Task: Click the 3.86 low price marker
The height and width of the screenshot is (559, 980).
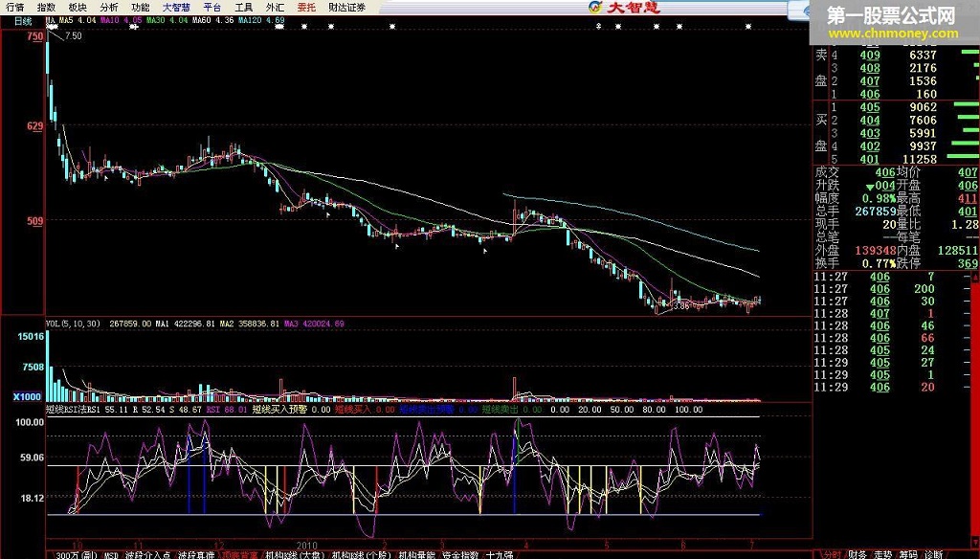Action: click(x=681, y=306)
